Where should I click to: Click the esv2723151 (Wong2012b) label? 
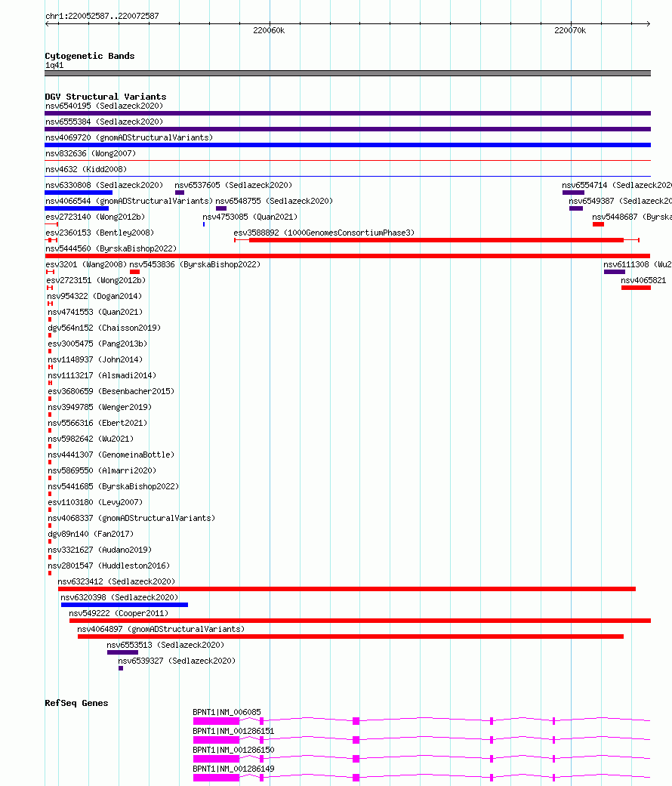(x=96, y=280)
